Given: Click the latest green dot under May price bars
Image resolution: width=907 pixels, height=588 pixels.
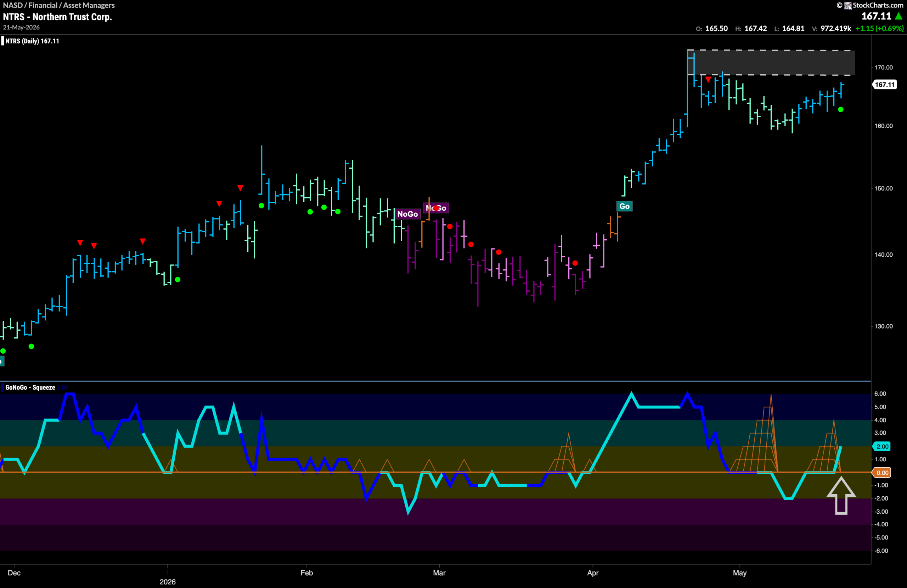Looking at the screenshot, I should 841,110.
